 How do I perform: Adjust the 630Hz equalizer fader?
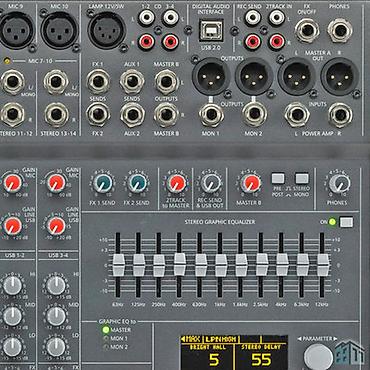pyautogui.click(x=201, y=265)
